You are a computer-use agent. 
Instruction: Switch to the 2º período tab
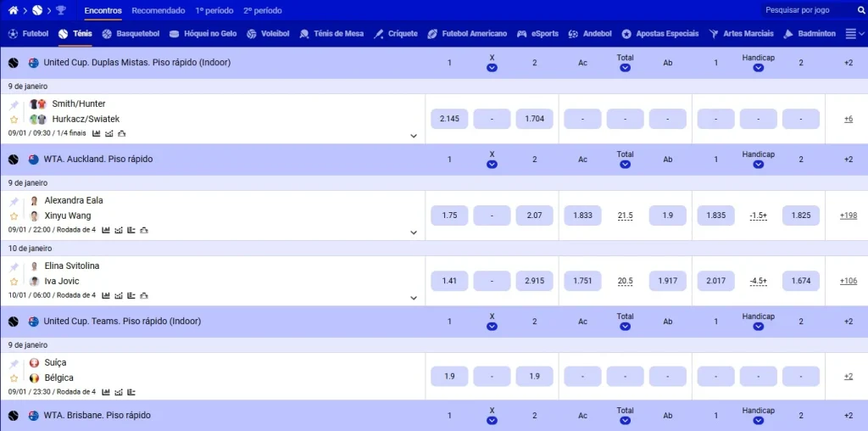click(263, 10)
